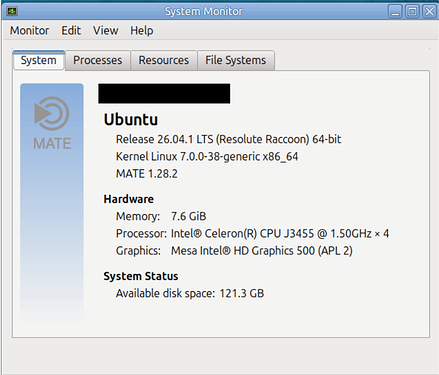Viewport: 439px width, 375px height.
Task: Switch to the Resources tab
Action: click(164, 60)
